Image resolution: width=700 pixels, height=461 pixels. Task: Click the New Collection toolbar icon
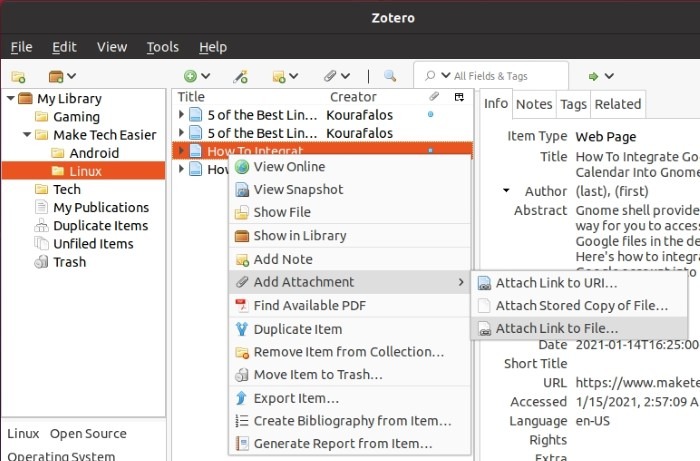[18, 77]
